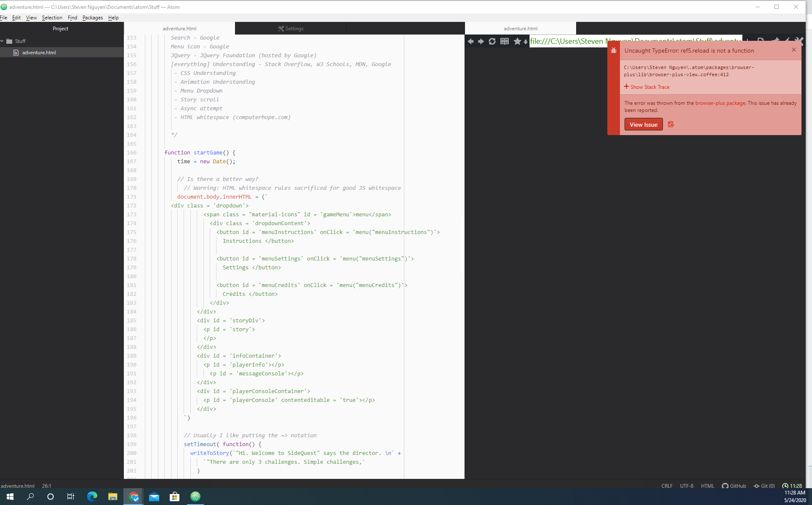
Task: Switch to the Settings tab
Action: [291, 29]
